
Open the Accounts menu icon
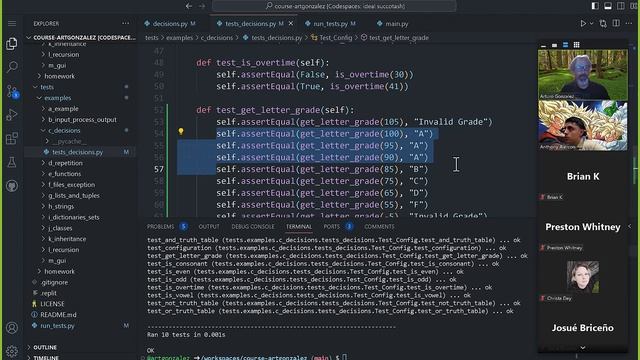click(12, 327)
